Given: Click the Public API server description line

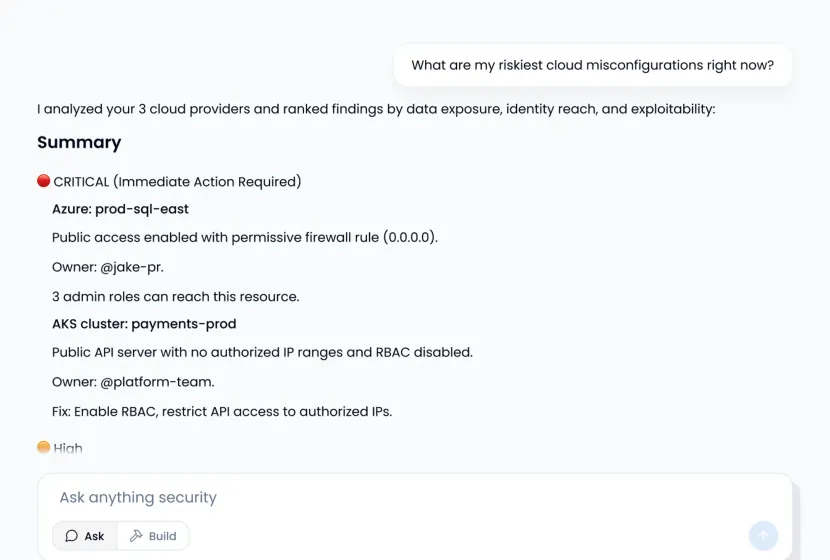Looking at the screenshot, I should coord(262,353).
